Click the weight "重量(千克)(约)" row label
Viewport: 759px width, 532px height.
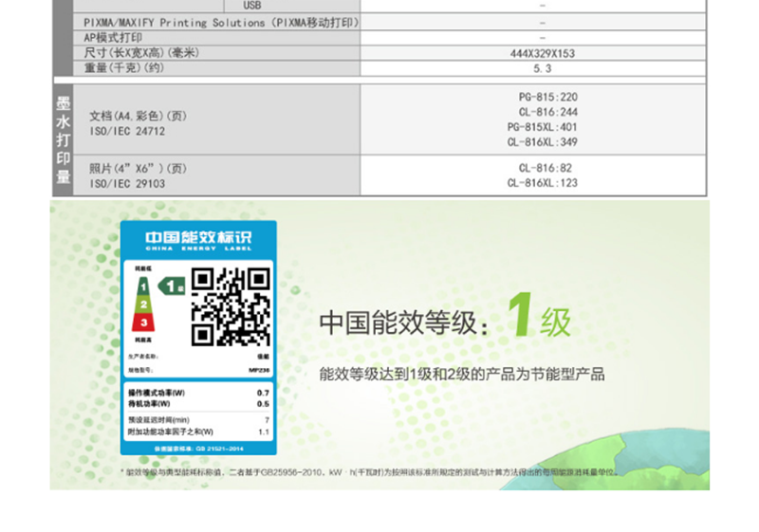click(123, 68)
